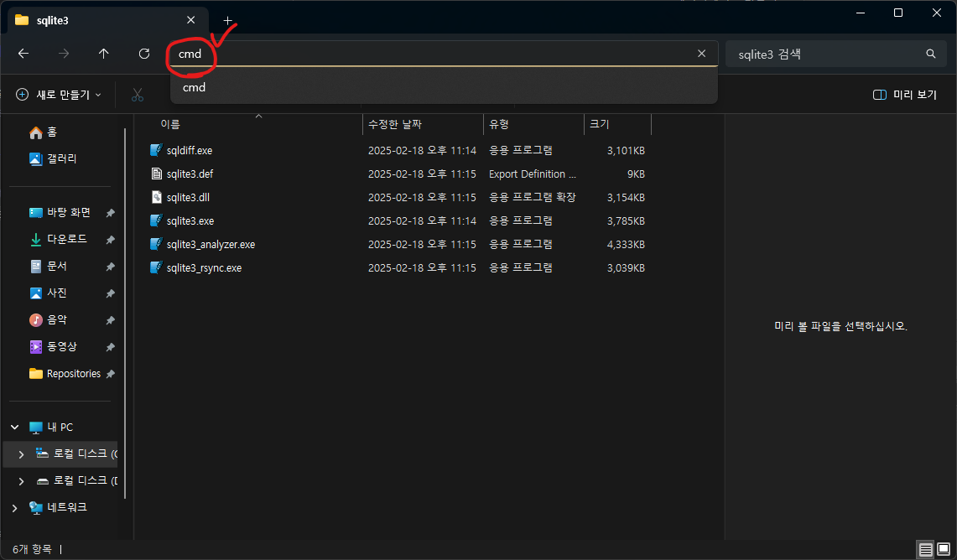The image size is (957, 560).
Task: Select the sqlite3.dll file icon
Action: [156, 197]
